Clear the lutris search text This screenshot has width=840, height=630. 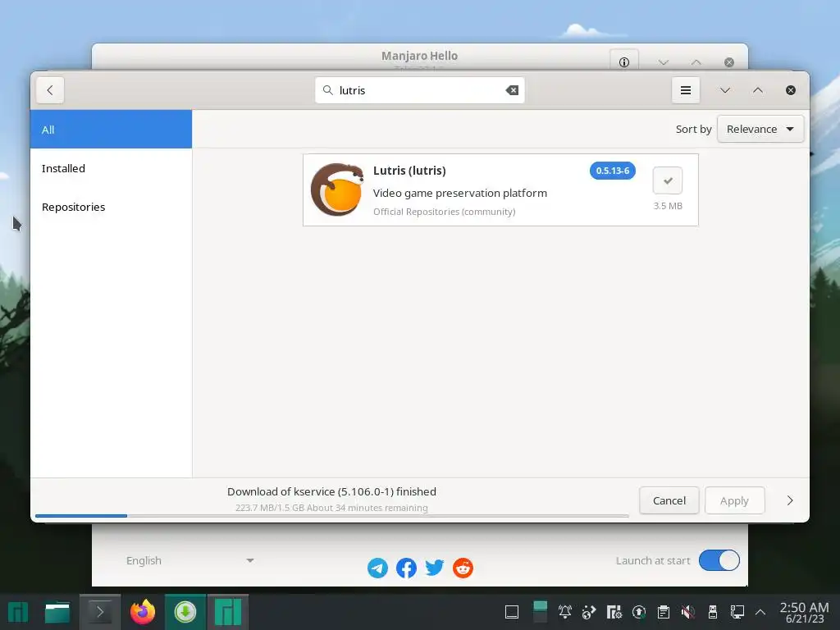click(x=512, y=90)
